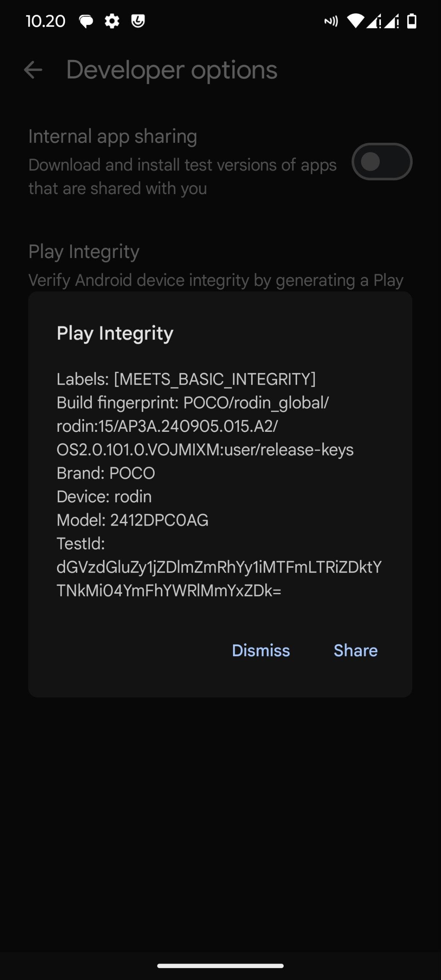Tap the home gesture navigation pill
The height and width of the screenshot is (980, 441).
[220, 966]
